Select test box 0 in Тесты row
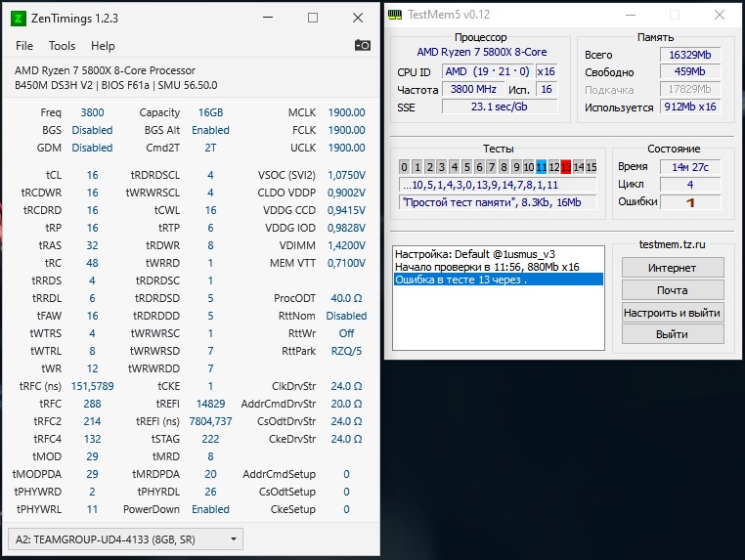Screen dimensions: 745x560 (404, 167)
